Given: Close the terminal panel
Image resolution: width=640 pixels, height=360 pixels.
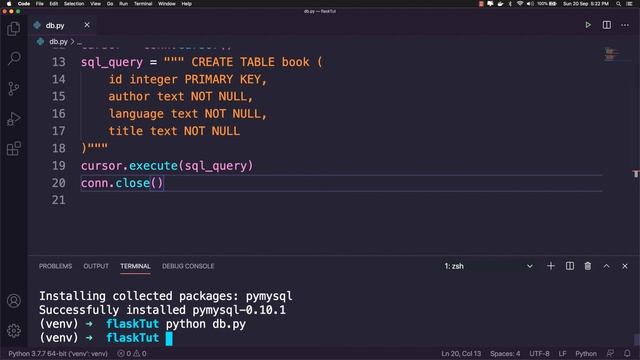Looking at the screenshot, I should [x=625, y=266].
